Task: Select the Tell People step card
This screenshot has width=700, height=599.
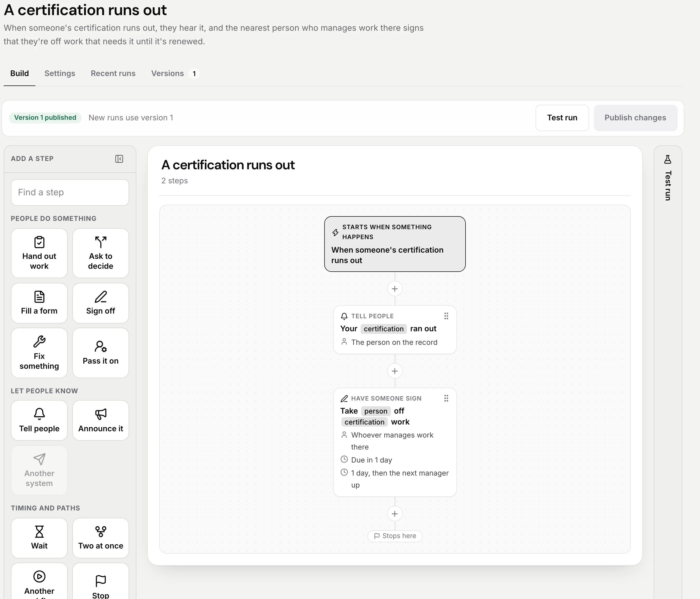Action: (x=395, y=330)
